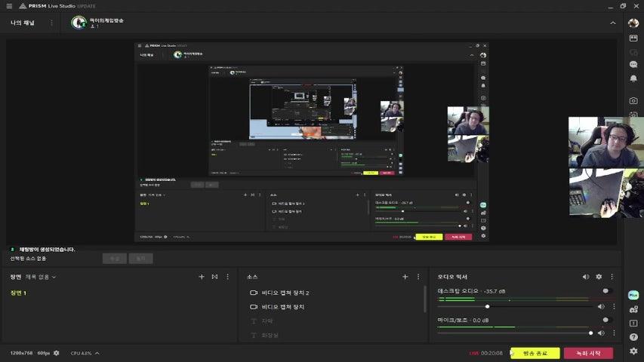644x362 pixels.
Task: Open notifications bell in right sidebar
Action: [x=633, y=78]
